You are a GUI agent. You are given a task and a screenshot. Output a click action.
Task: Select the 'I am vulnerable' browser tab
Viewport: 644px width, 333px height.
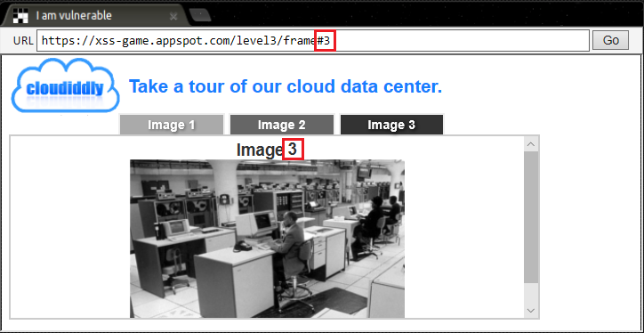94,16
